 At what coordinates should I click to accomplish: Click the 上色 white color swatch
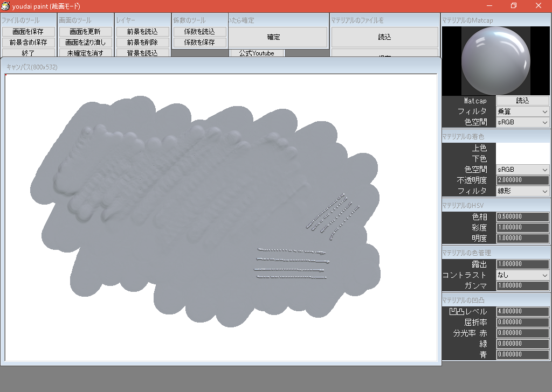[522, 148]
